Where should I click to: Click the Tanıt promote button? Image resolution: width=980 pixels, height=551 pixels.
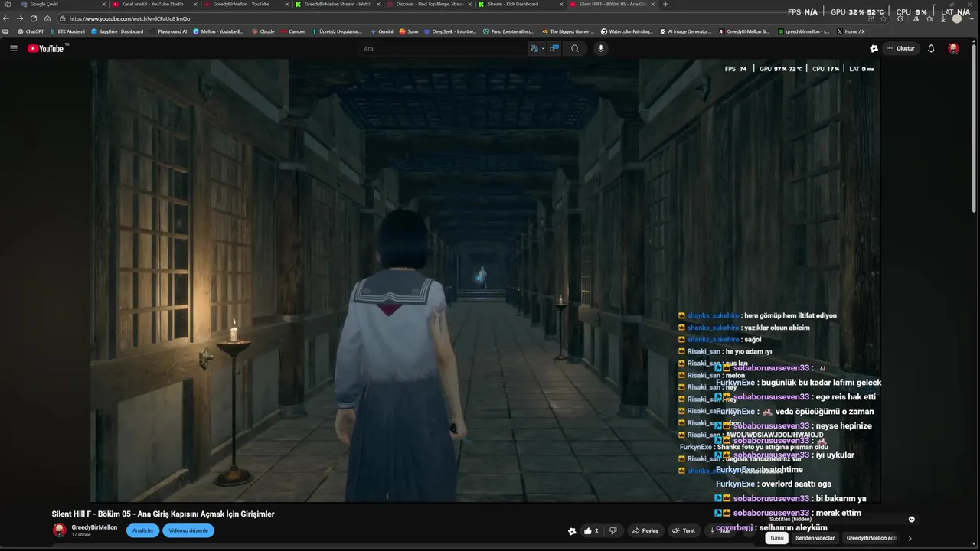pyautogui.click(x=683, y=530)
